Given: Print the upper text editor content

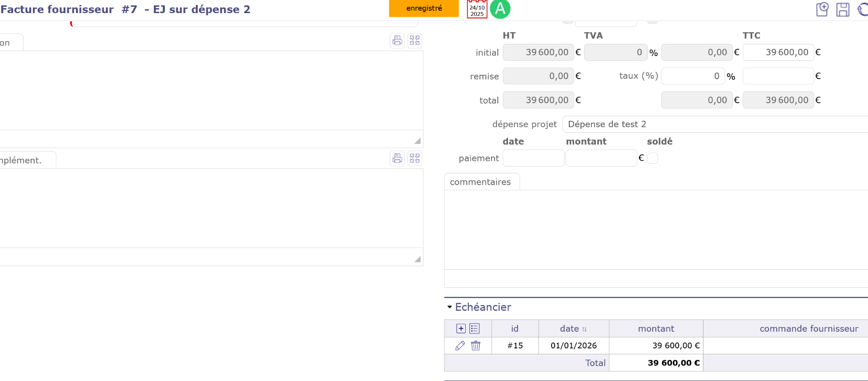Looking at the screenshot, I should (397, 41).
